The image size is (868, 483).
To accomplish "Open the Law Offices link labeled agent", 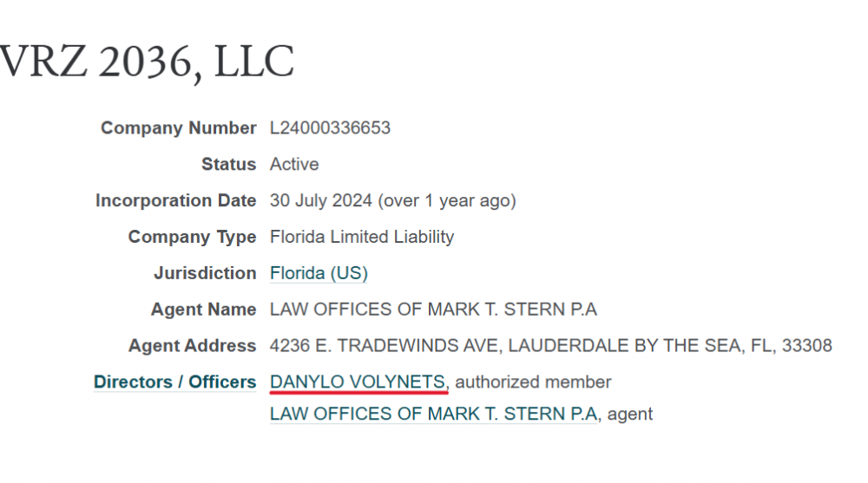I will coord(433,414).
